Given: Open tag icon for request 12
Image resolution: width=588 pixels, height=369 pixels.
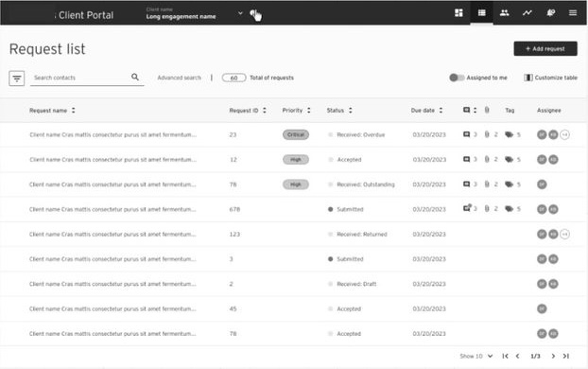Looking at the screenshot, I should point(509,159).
